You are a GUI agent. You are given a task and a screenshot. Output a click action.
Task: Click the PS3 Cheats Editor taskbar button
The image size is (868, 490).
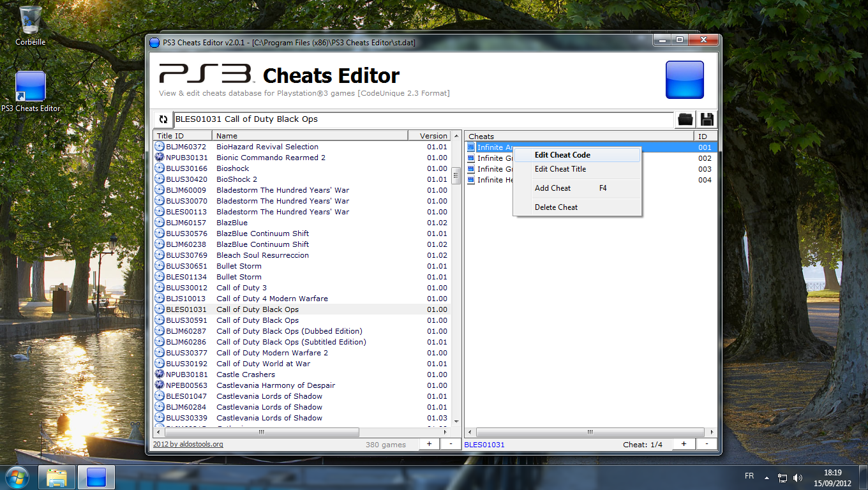(96, 477)
